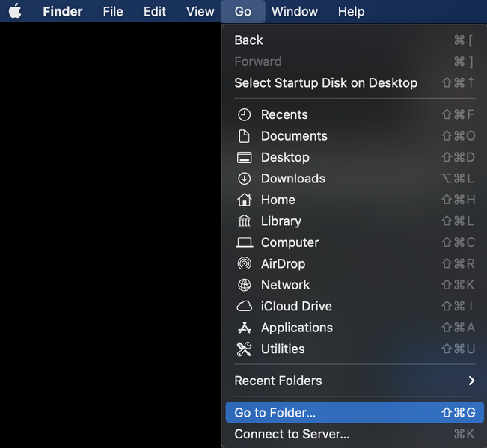Screen dimensions: 487x448
Task: Expand the Recent Folders submenu arrow
Action: (471, 381)
